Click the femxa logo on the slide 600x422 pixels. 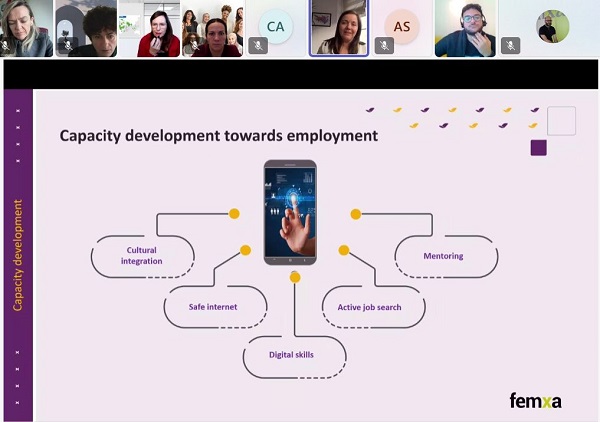tap(535, 401)
